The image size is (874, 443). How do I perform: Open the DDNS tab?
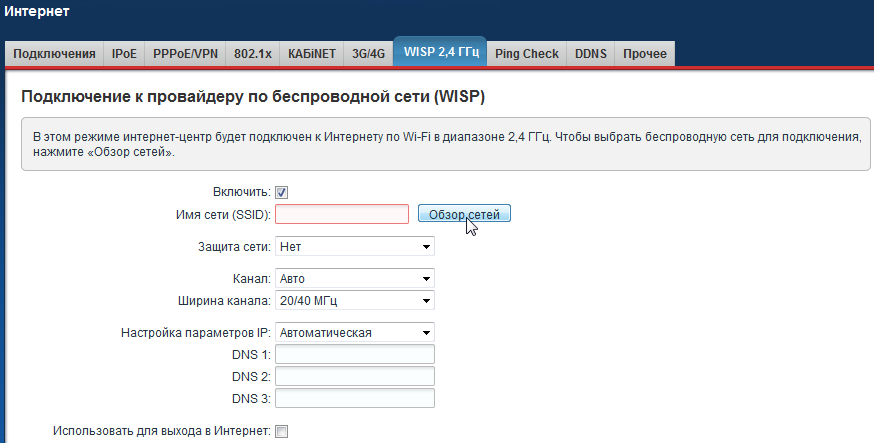pyautogui.click(x=590, y=53)
